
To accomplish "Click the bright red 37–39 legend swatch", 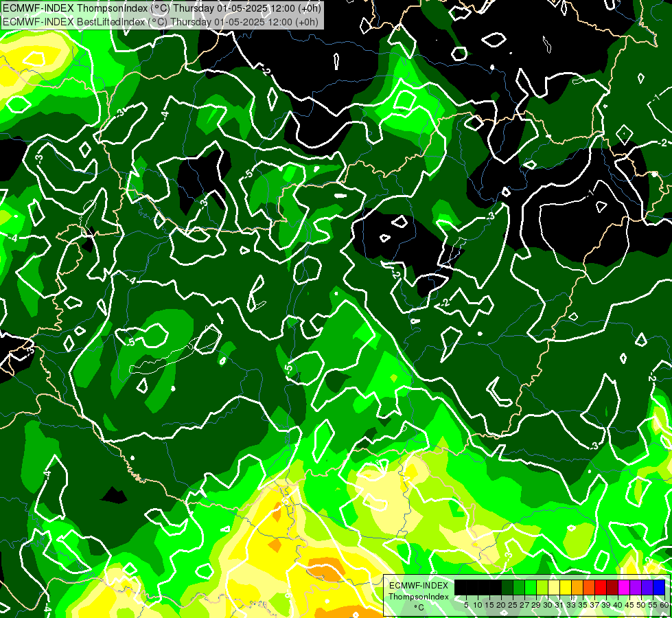I will coord(601,587).
